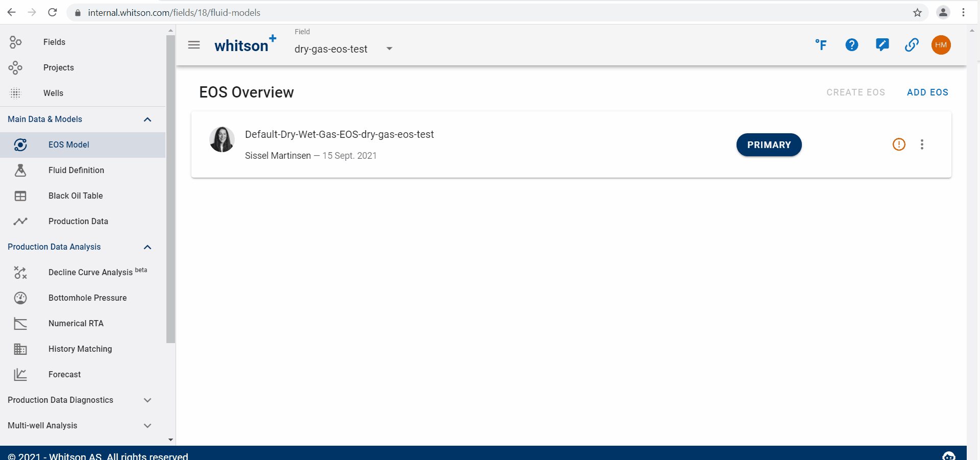This screenshot has width=980, height=460.
Task: Open the Numerical RTA icon
Action: point(20,323)
